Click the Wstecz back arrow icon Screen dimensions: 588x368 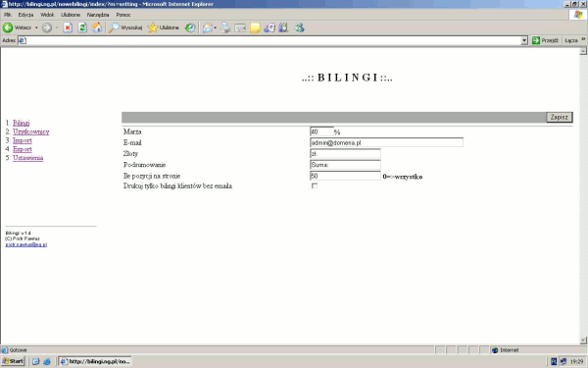tap(8, 27)
